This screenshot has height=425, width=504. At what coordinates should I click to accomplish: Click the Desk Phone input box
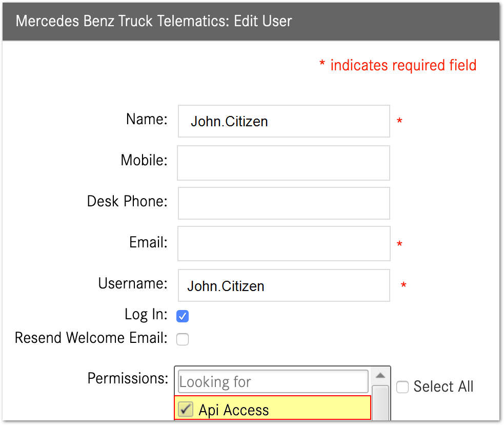coord(284,203)
